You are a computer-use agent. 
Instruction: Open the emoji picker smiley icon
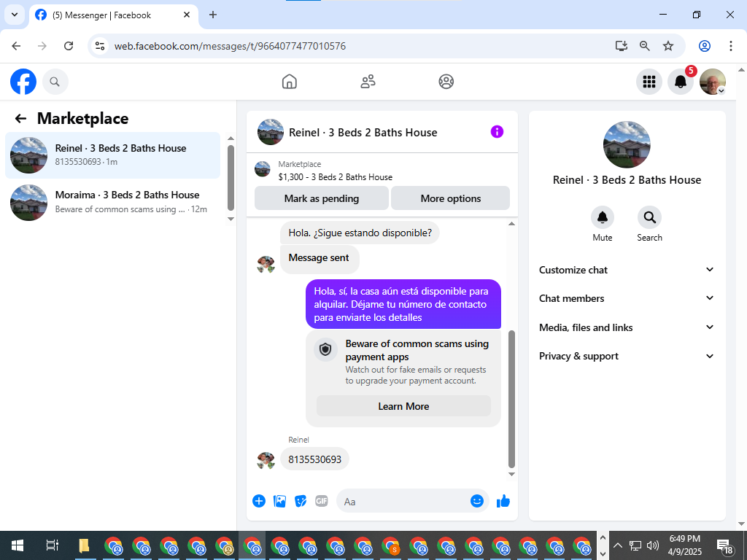[477, 501]
